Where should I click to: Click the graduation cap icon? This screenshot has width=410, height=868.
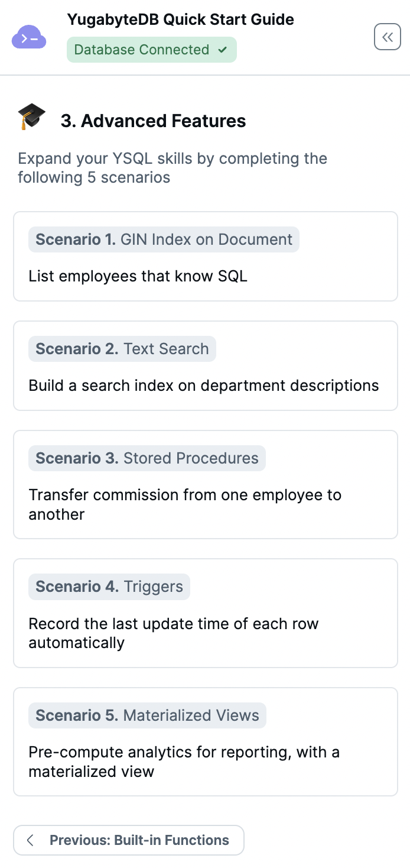pos(31,116)
